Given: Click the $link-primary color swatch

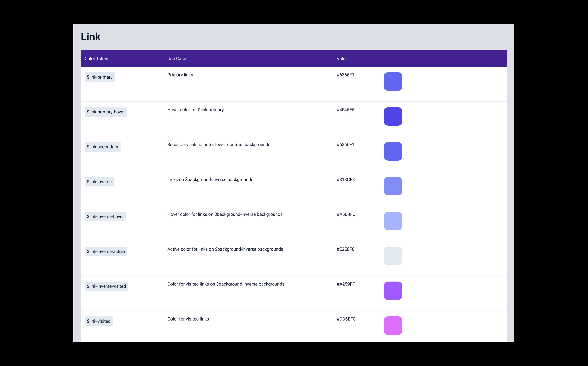Looking at the screenshot, I should [x=393, y=82].
